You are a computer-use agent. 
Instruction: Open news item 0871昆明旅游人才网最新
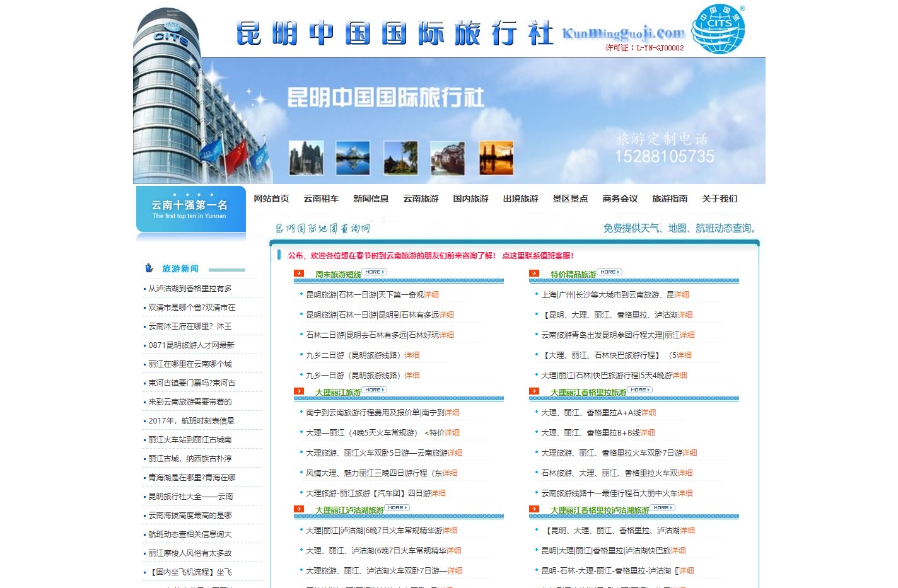coord(191,345)
